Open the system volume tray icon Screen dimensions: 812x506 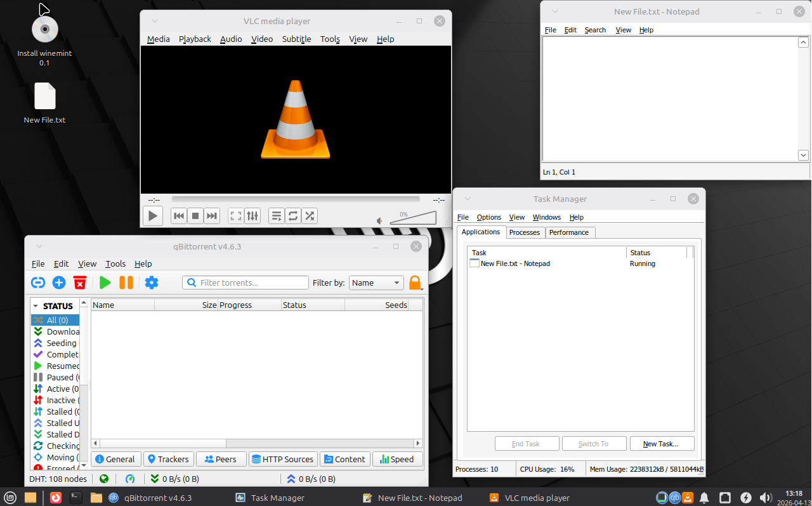pos(766,498)
